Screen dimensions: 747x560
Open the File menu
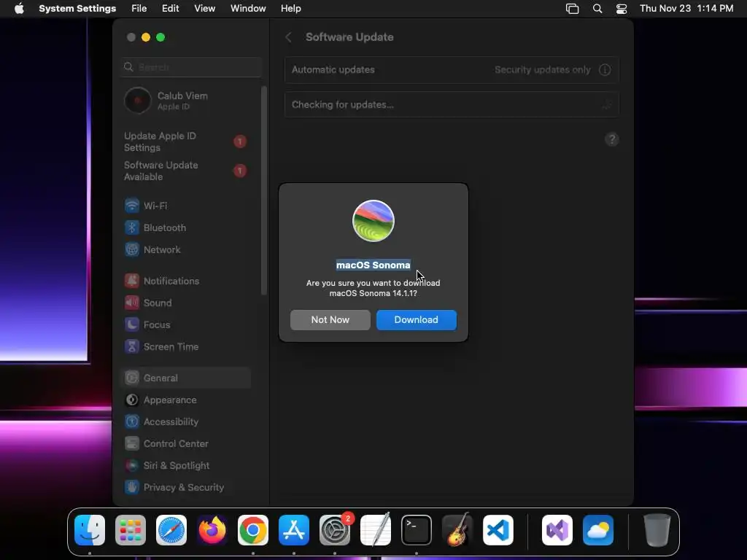pyautogui.click(x=139, y=9)
